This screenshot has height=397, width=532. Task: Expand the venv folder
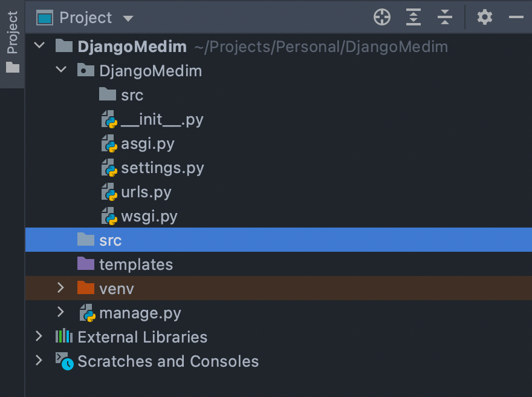(60, 289)
